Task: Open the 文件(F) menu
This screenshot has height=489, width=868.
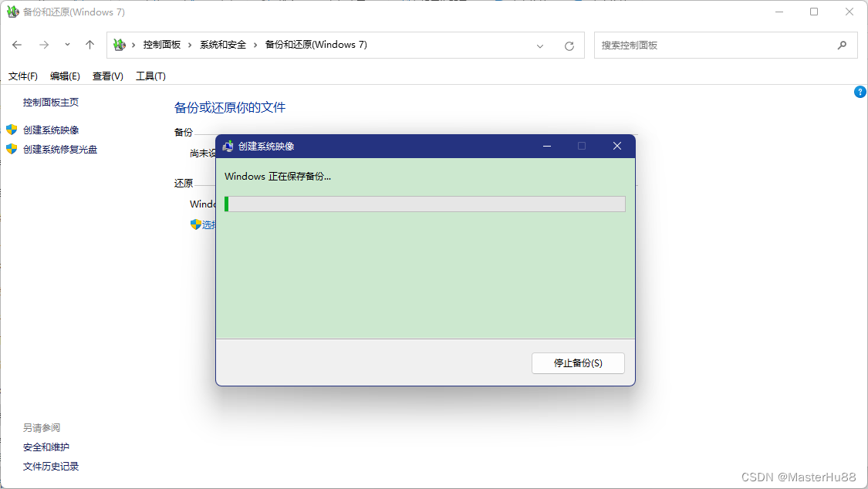Action: (22, 76)
